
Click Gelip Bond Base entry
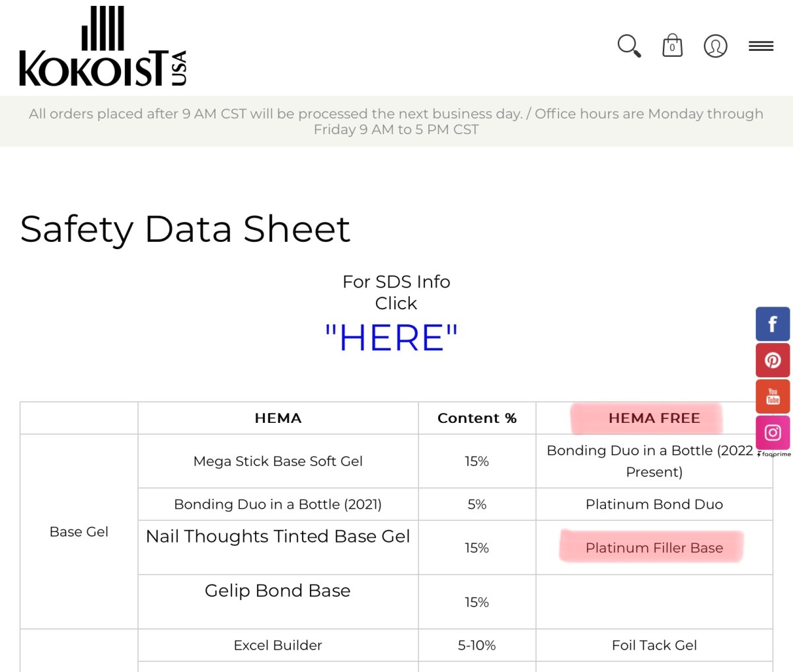point(278,591)
